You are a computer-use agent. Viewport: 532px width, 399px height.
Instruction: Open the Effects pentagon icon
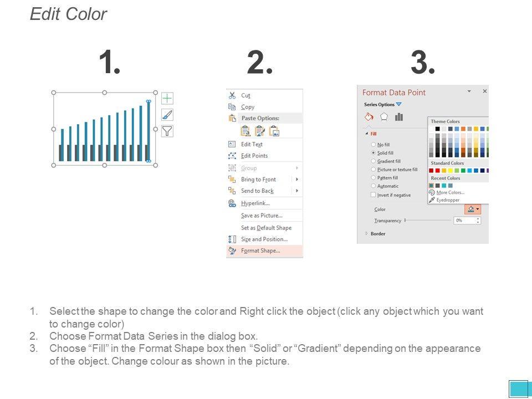click(x=384, y=117)
